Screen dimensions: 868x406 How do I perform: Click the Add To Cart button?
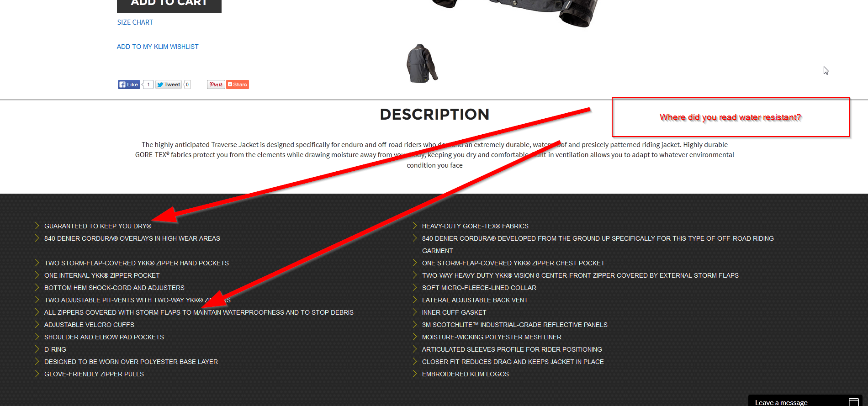coord(169,5)
